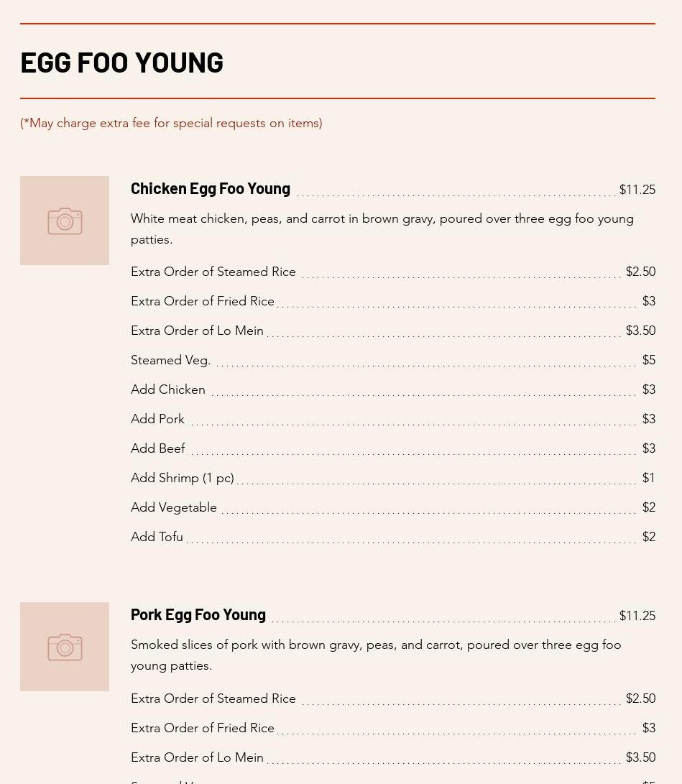Choose Extra Order of Lo Mein under Pork

click(197, 757)
